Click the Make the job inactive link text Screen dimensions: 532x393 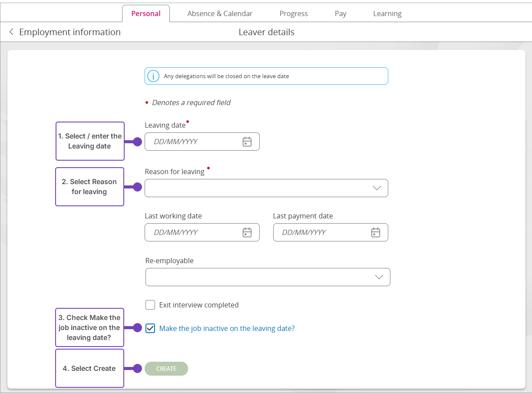coord(227,328)
